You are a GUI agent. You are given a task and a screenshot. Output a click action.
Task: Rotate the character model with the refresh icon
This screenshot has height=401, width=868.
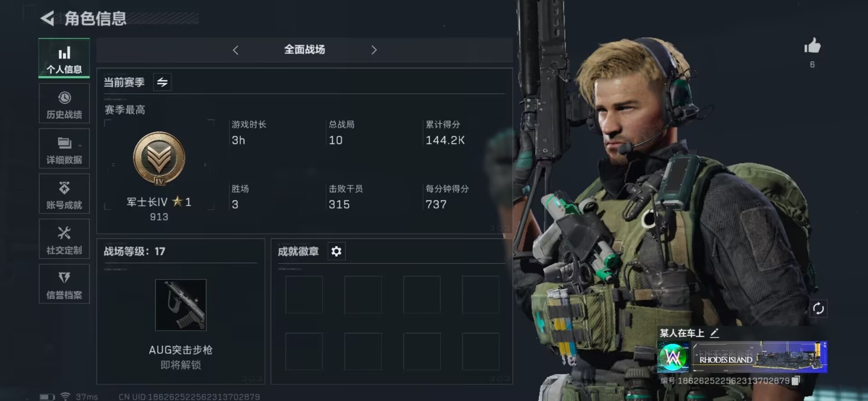(818, 309)
